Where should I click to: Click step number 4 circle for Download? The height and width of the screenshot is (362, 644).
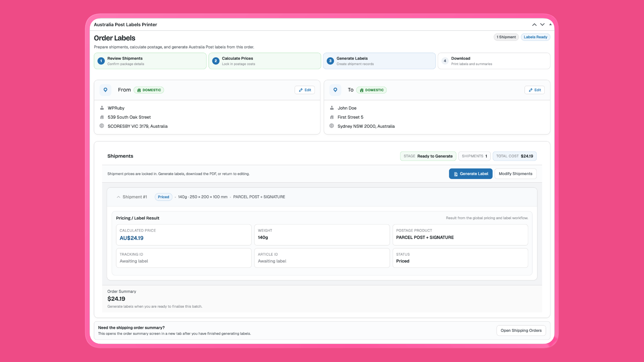[x=445, y=61]
